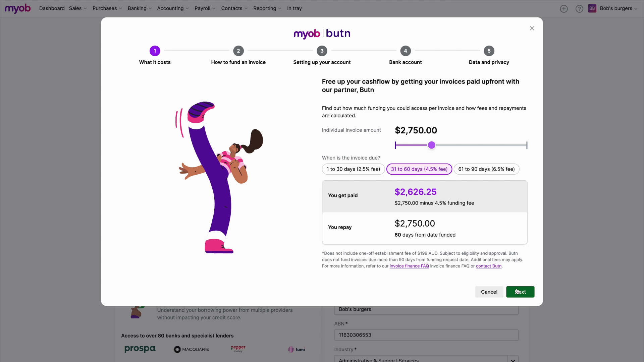Click the MYOB logo in top bar
The image size is (644, 362).
(17, 8)
